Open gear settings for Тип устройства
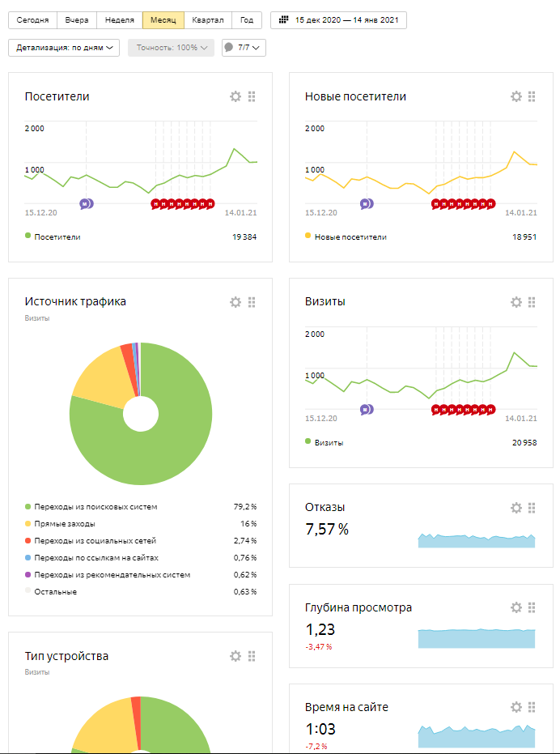 [x=235, y=656]
